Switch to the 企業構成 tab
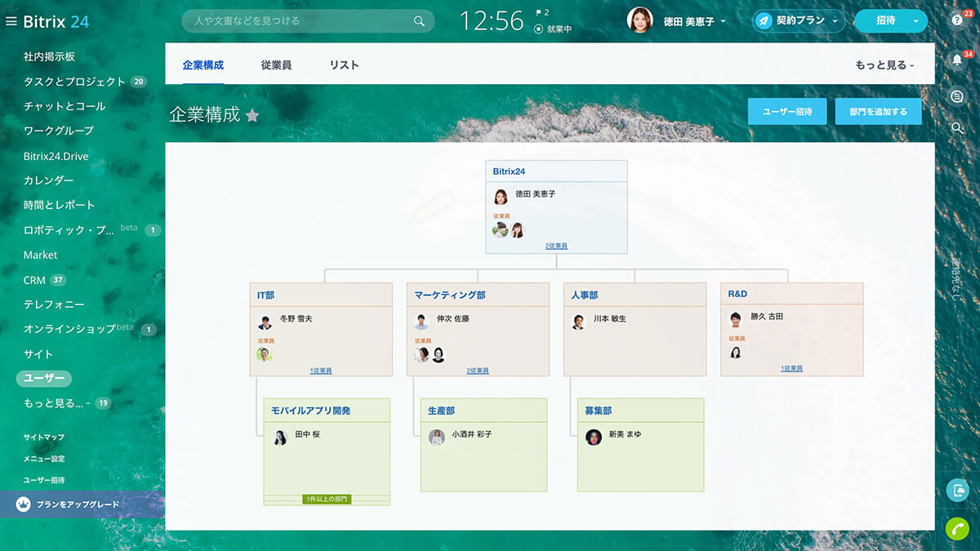Image resolution: width=980 pixels, height=551 pixels. tap(203, 65)
